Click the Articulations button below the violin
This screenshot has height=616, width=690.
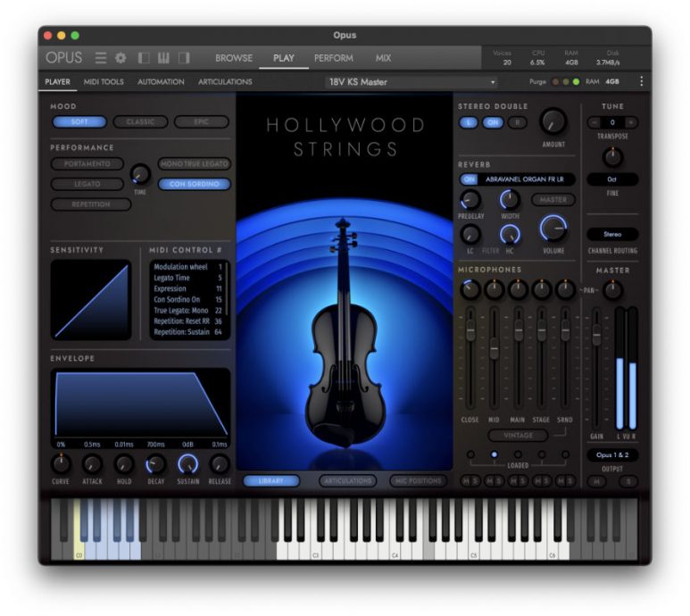tap(347, 481)
